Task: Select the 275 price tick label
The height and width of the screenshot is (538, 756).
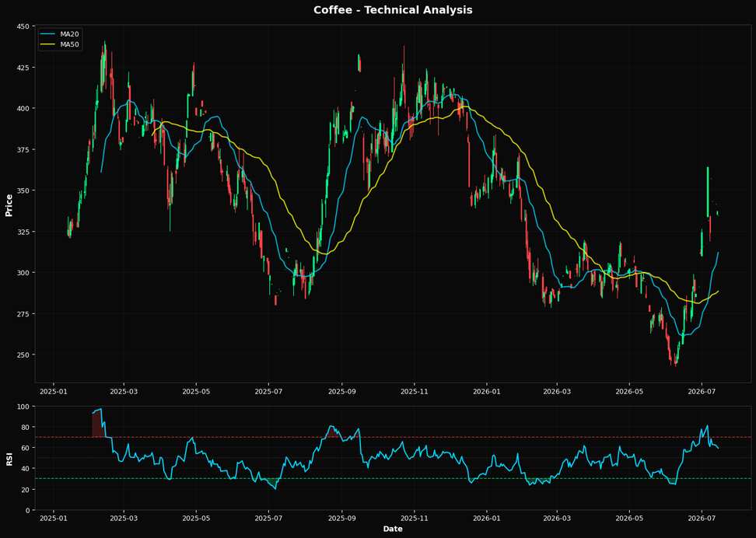Action: pyautogui.click(x=23, y=314)
